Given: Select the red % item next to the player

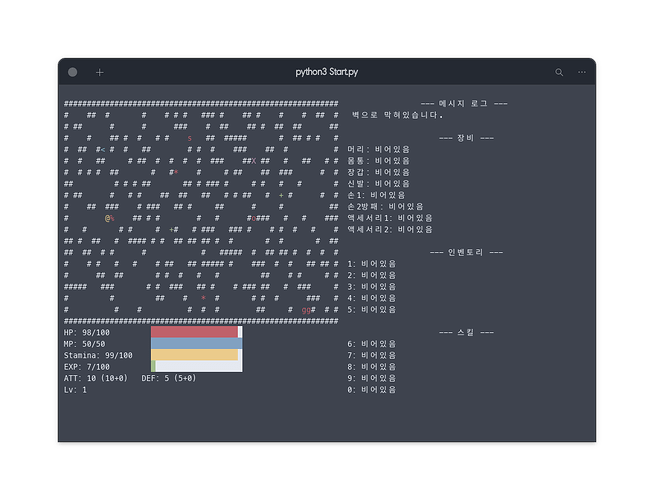Looking at the screenshot, I should pos(113,217).
